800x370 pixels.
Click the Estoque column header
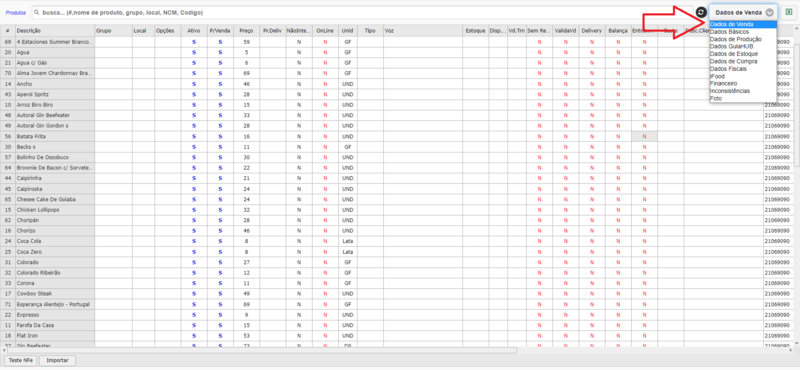click(x=476, y=31)
